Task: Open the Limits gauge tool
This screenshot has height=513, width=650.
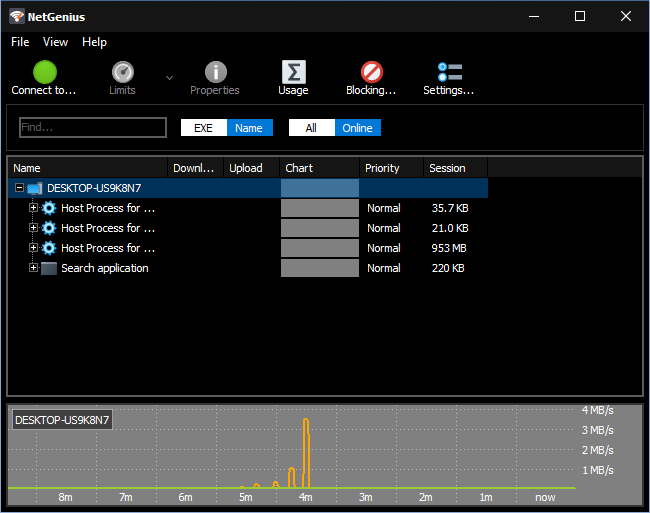Action: pyautogui.click(x=123, y=72)
